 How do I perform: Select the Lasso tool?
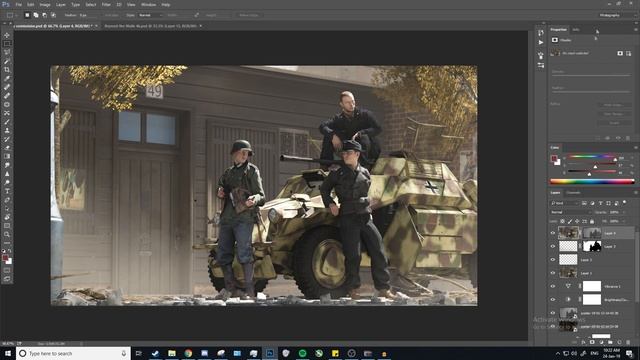tap(7, 52)
